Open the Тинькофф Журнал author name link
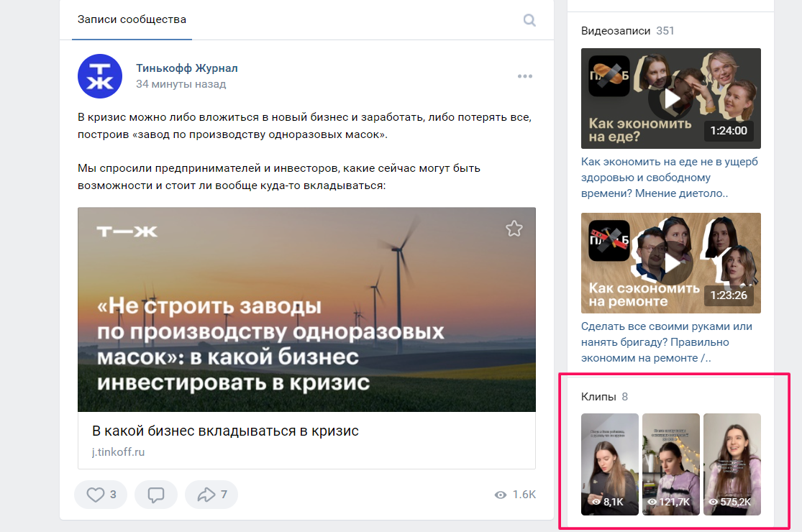 (x=186, y=68)
